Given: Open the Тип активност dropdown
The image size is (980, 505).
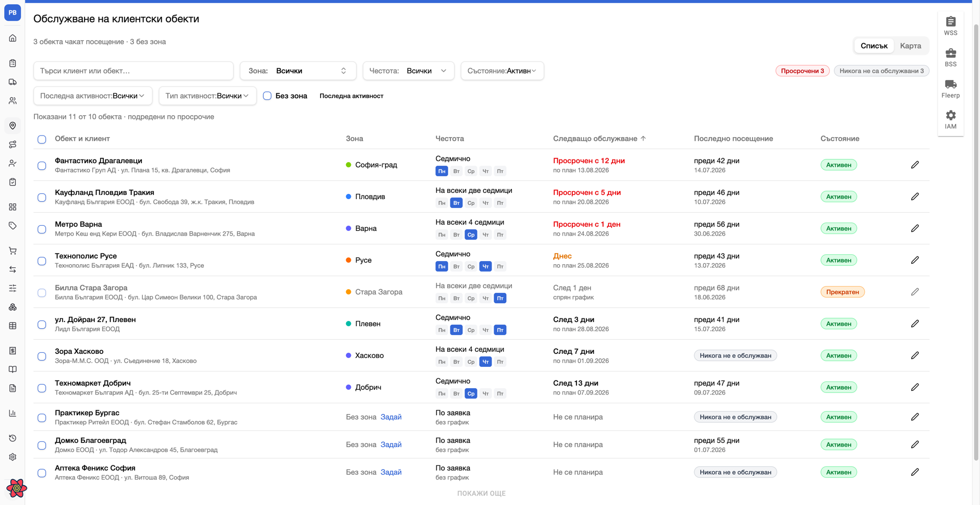Looking at the screenshot, I should coord(207,96).
